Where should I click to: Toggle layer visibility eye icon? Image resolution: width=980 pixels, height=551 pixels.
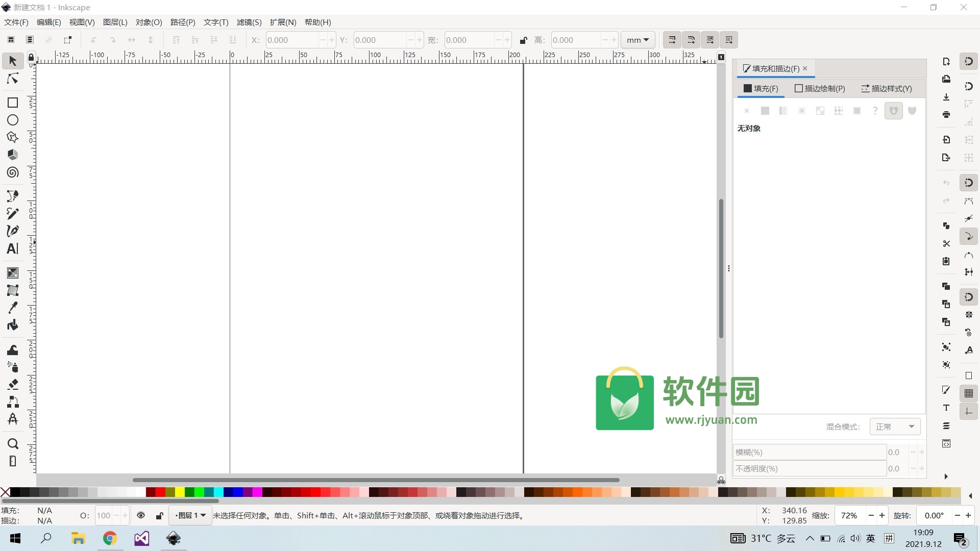[141, 515]
